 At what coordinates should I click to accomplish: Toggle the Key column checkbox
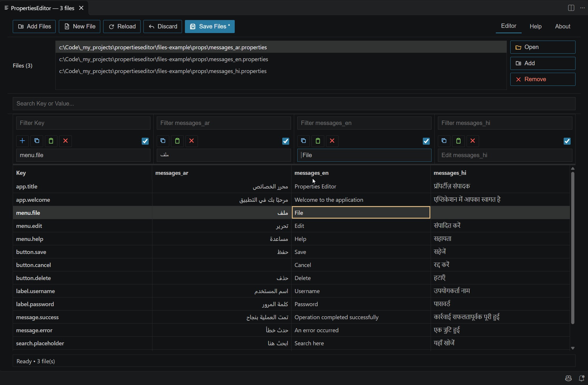pos(145,141)
